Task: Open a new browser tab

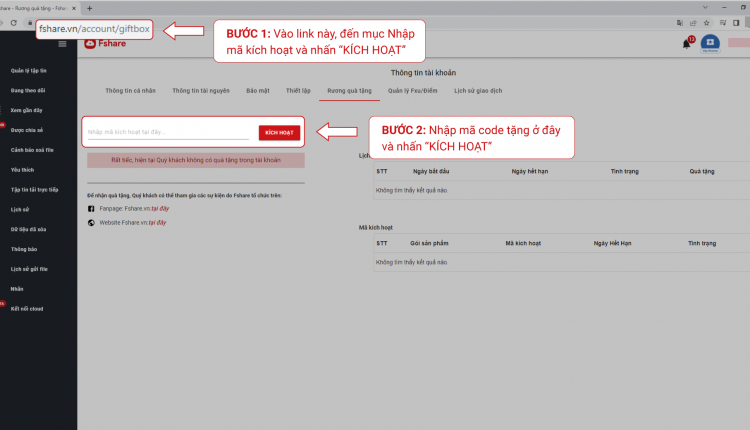Action: tap(89, 8)
